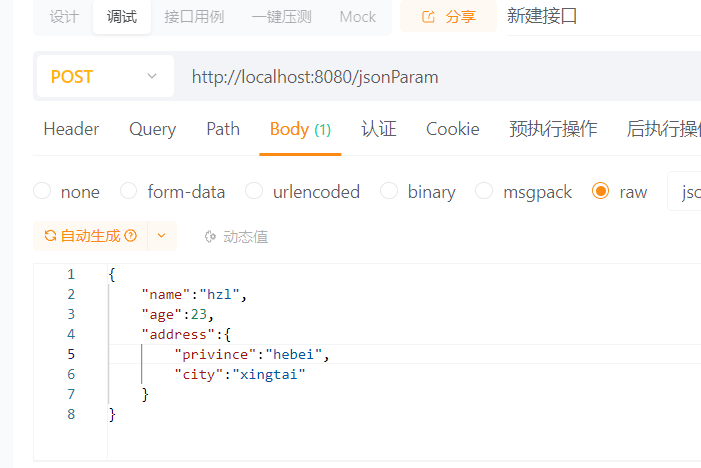Click the 自动生成 button
The height and width of the screenshot is (468, 701).
(90, 236)
